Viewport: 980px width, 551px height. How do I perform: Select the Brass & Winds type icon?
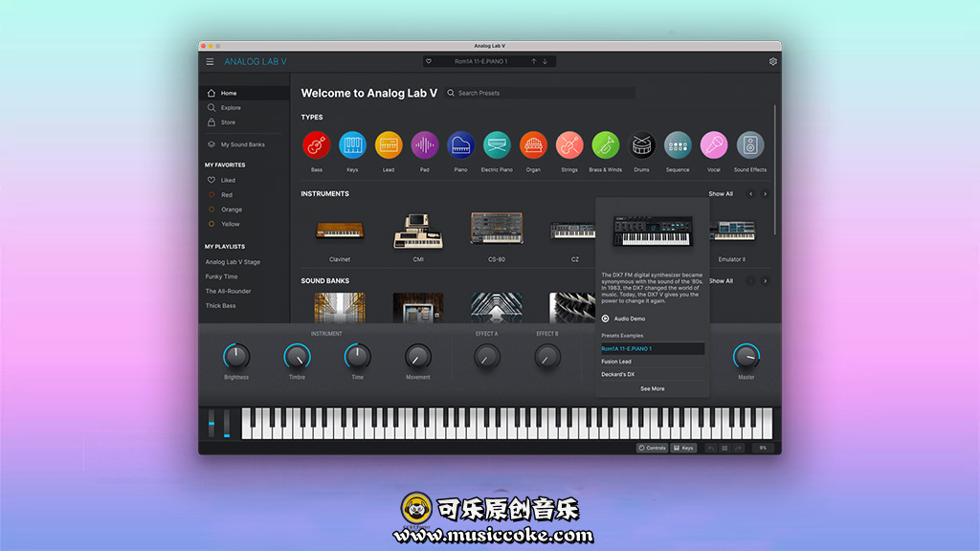[605, 145]
